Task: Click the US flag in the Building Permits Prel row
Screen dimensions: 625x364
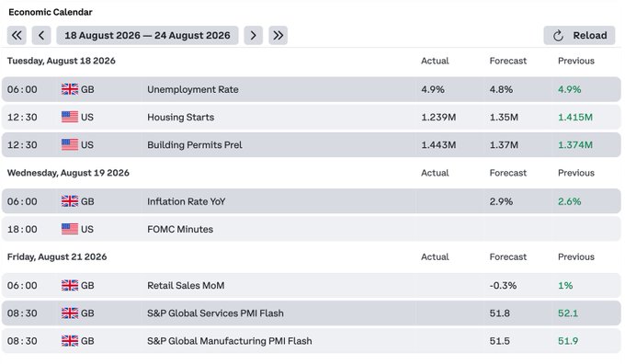Action: pyautogui.click(x=70, y=144)
